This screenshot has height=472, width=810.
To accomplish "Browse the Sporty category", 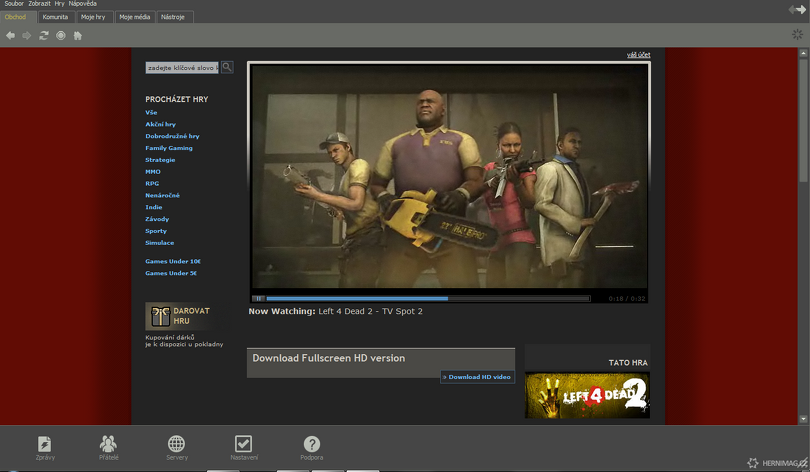I will coord(155,231).
